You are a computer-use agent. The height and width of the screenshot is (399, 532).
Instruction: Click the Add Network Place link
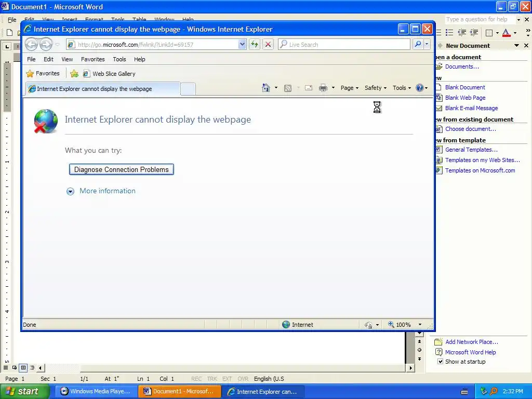(472, 342)
